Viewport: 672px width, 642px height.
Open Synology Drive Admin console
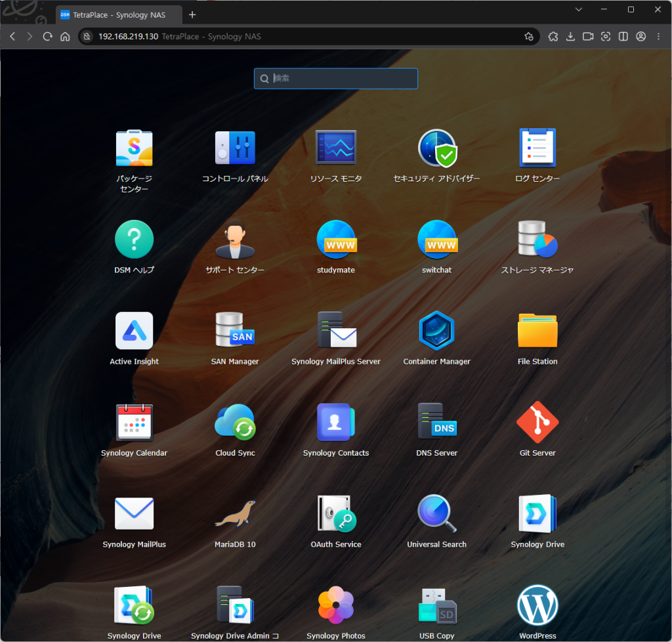235,605
